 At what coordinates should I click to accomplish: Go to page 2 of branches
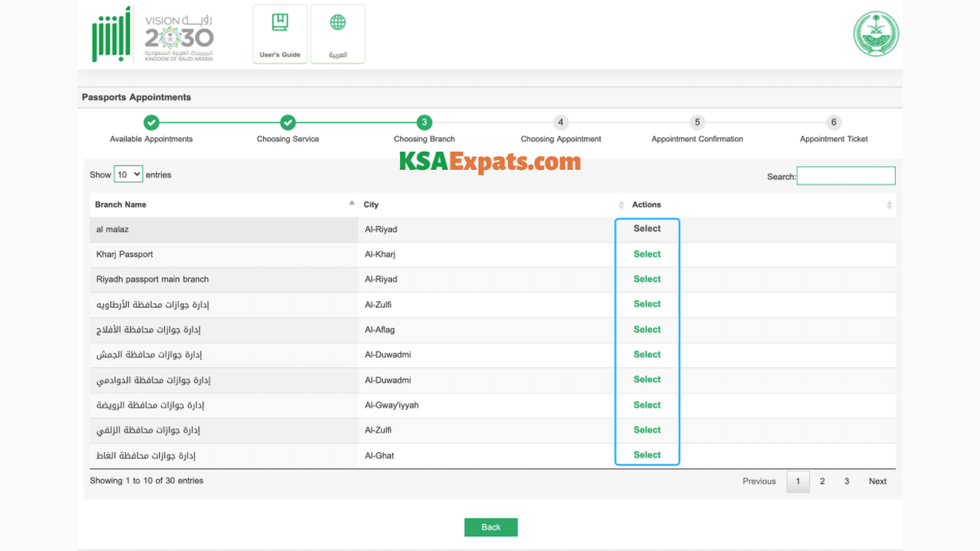point(822,482)
